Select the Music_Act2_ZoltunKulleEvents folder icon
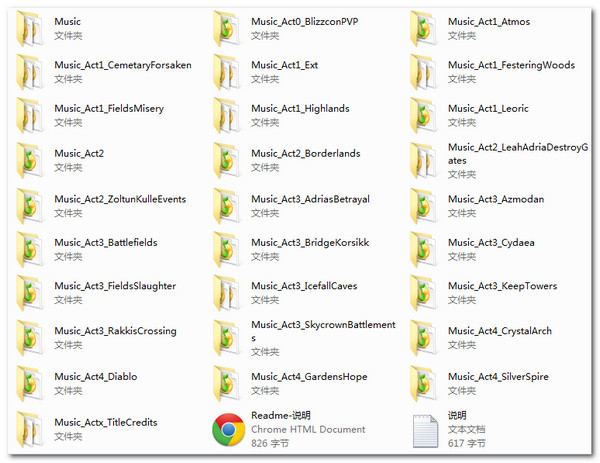The width and height of the screenshot is (600, 463). [x=30, y=206]
